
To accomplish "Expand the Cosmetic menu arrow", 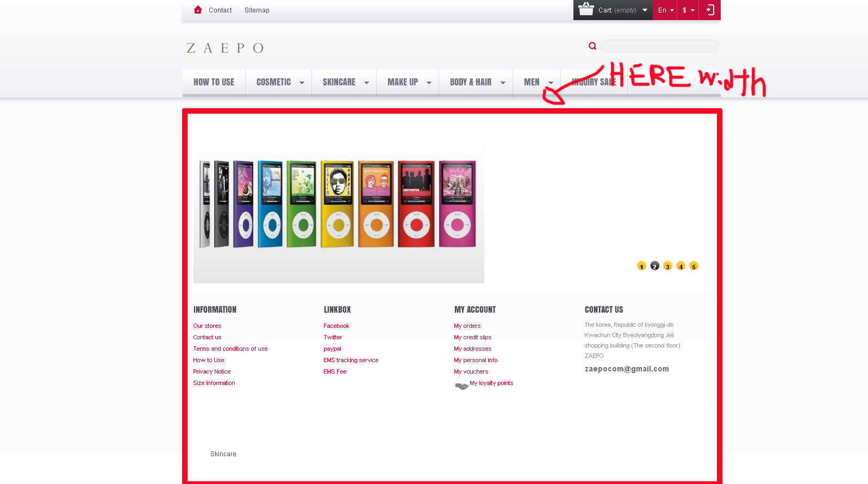I will (302, 83).
